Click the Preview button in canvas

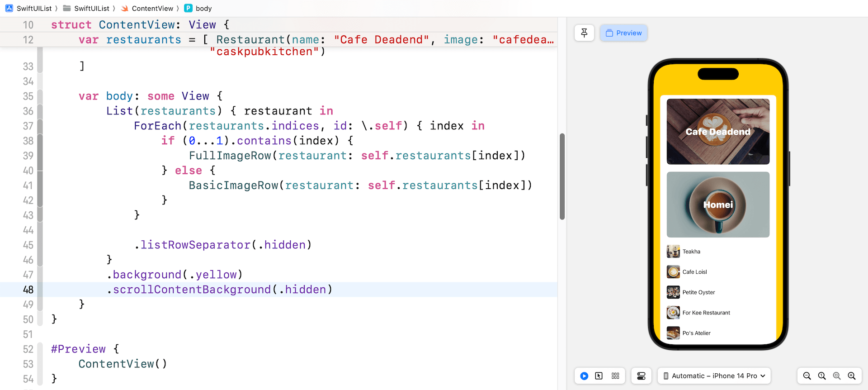click(x=623, y=33)
